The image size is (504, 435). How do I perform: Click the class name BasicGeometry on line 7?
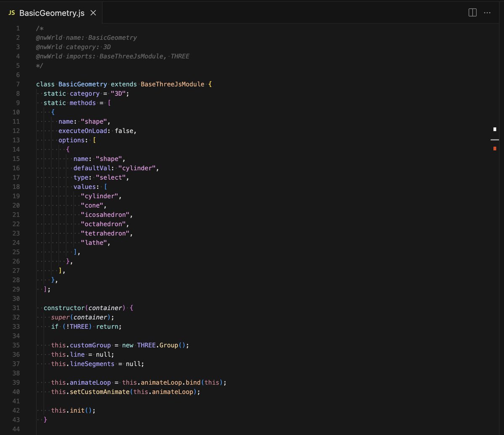83,84
